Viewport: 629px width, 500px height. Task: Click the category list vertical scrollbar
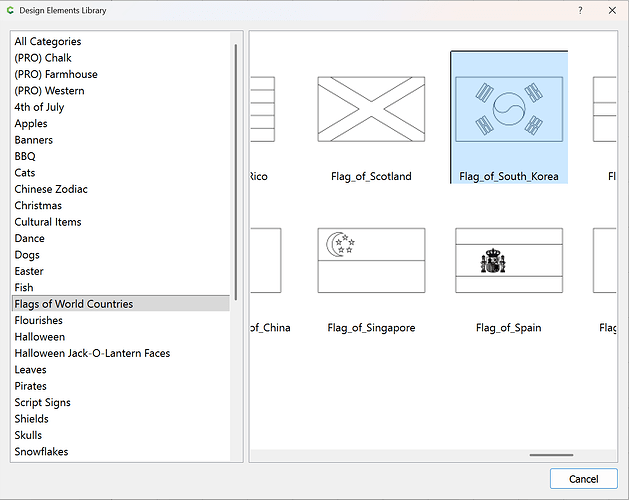[x=236, y=170]
